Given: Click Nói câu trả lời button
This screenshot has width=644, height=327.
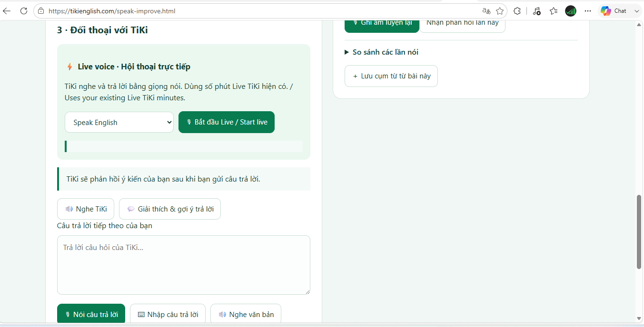Looking at the screenshot, I should point(91,314).
